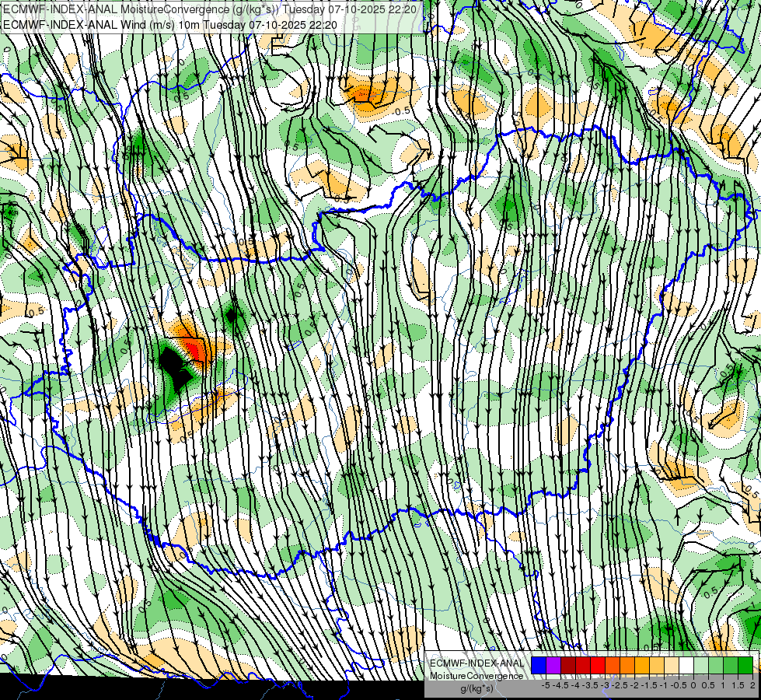Pick the white swatch in the color scale
The width and height of the screenshot is (761, 700).
pyautogui.click(x=686, y=666)
